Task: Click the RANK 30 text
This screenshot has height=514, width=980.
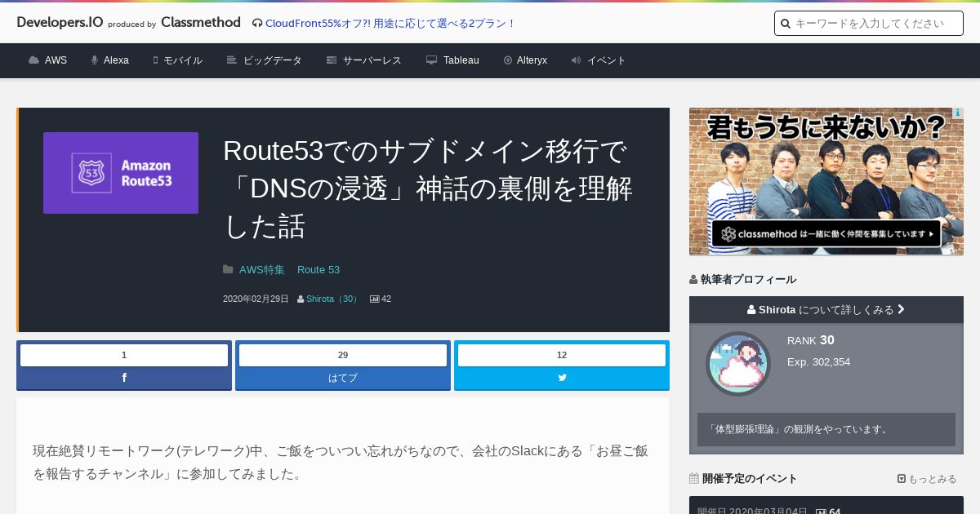Action: pos(811,340)
